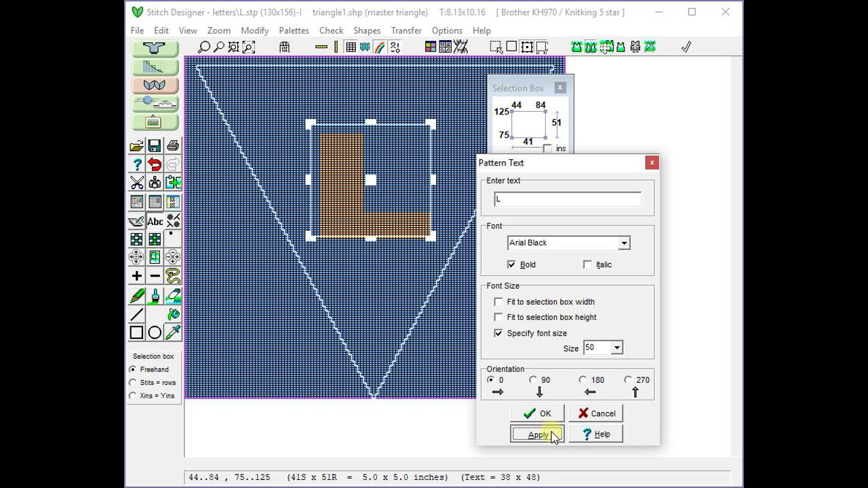Click the camera snapshot icon

click(155, 183)
